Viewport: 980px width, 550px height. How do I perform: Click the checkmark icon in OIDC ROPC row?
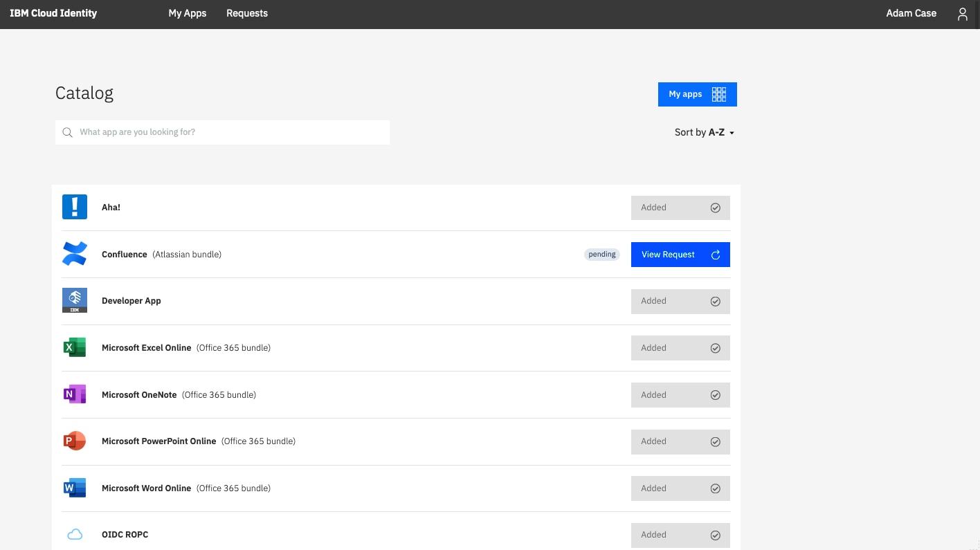tap(716, 535)
